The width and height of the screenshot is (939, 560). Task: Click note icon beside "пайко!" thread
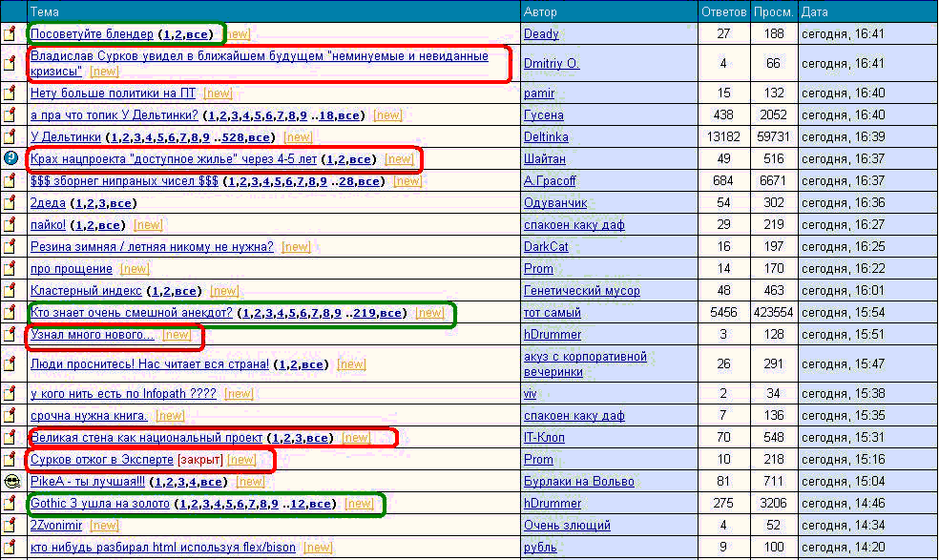10,225
